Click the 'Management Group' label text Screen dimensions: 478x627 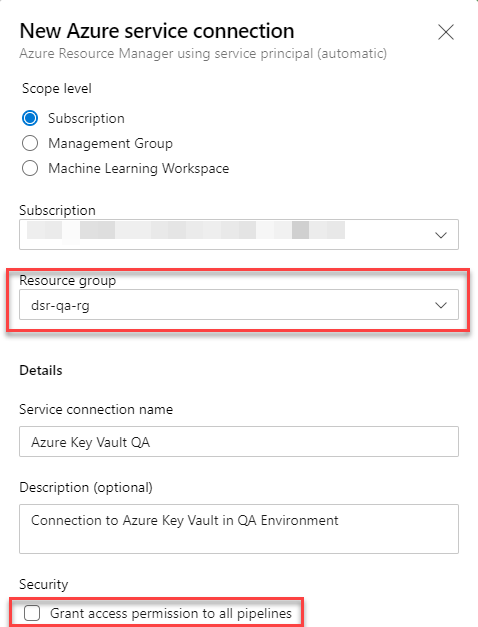click(110, 144)
